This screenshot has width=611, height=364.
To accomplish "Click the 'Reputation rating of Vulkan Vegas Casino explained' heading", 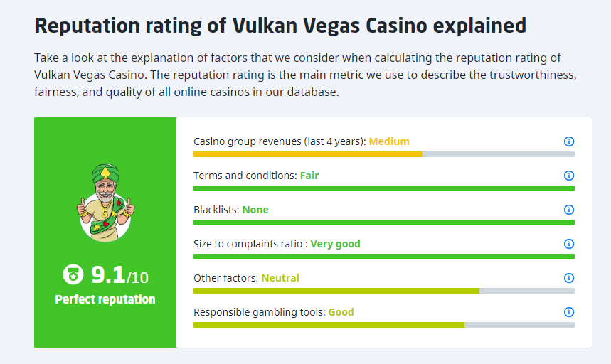I will click(280, 26).
